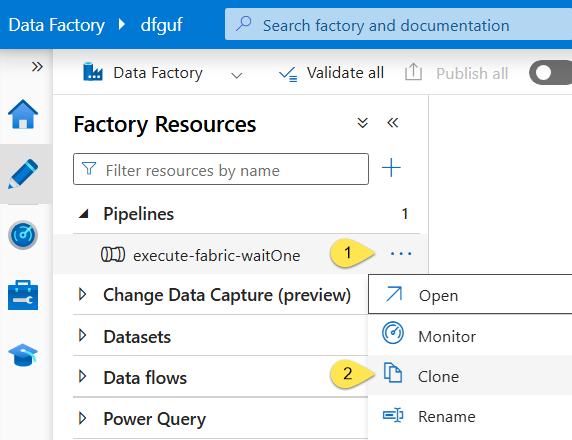The image size is (572, 440).
Task: Toggle the switch next to Publish all
Action: pyautogui.click(x=550, y=73)
